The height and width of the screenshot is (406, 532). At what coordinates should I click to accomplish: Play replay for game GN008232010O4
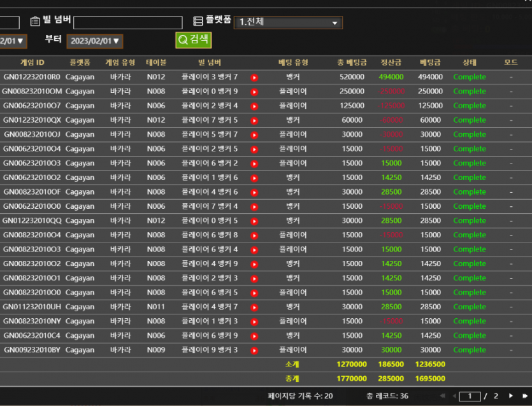(x=254, y=235)
